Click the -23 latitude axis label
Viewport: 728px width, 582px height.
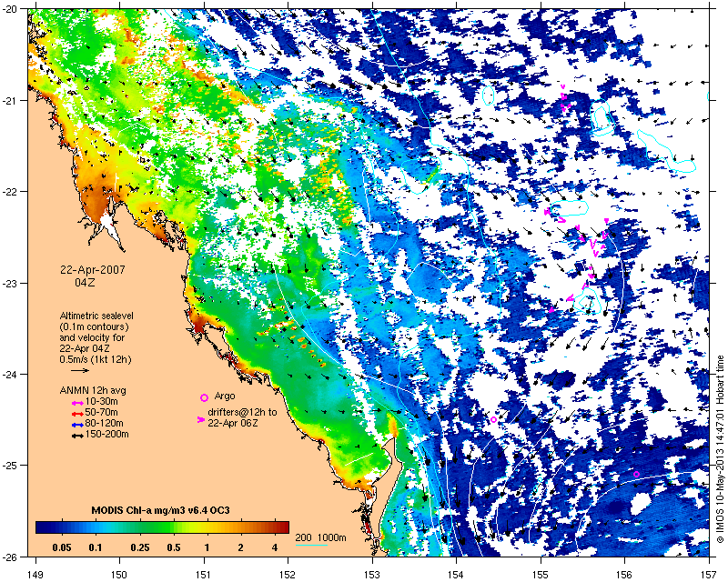[x=10, y=283]
